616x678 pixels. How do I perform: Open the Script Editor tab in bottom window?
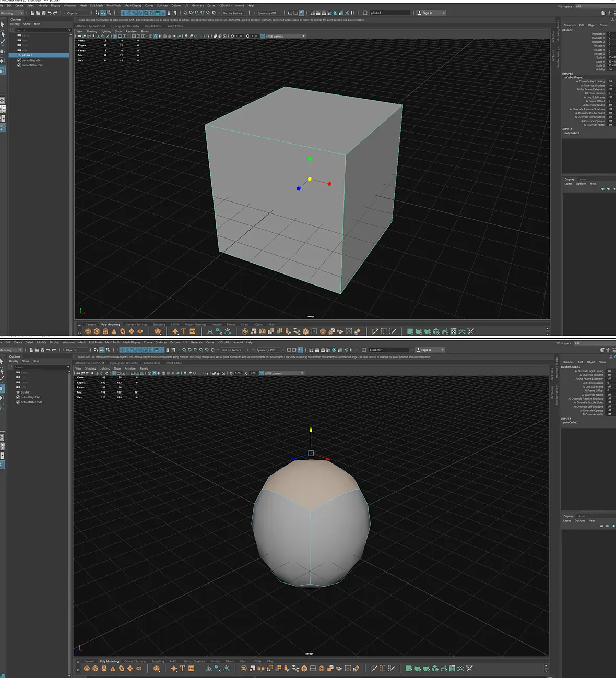pyautogui.click(x=174, y=363)
